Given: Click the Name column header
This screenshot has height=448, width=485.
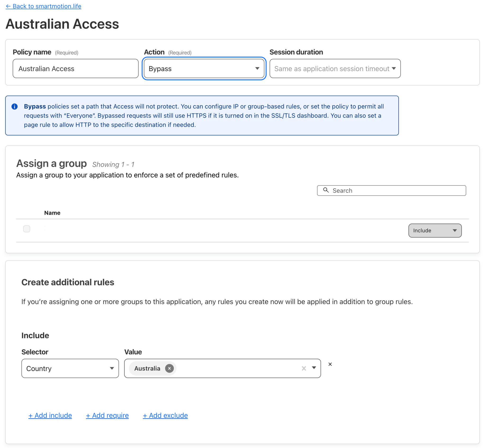Looking at the screenshot, I should click(52, 213).
